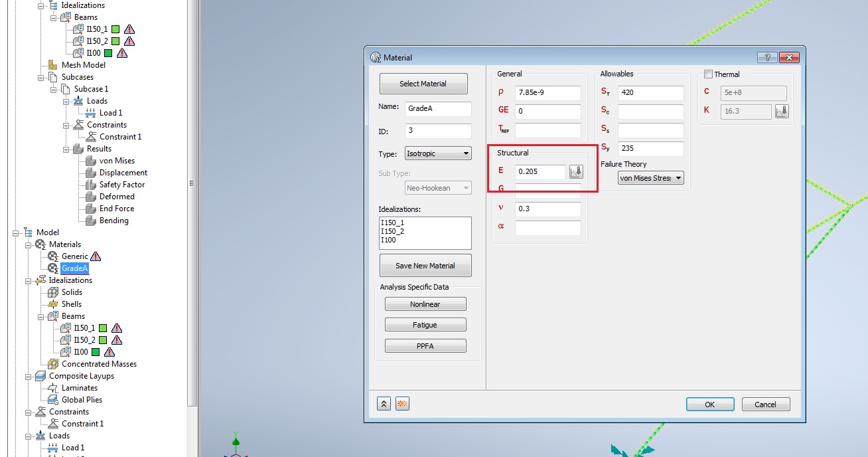Click the warning icon beside Generic material
This screenshot has height=457, width=868.
[x=96, y=256]
